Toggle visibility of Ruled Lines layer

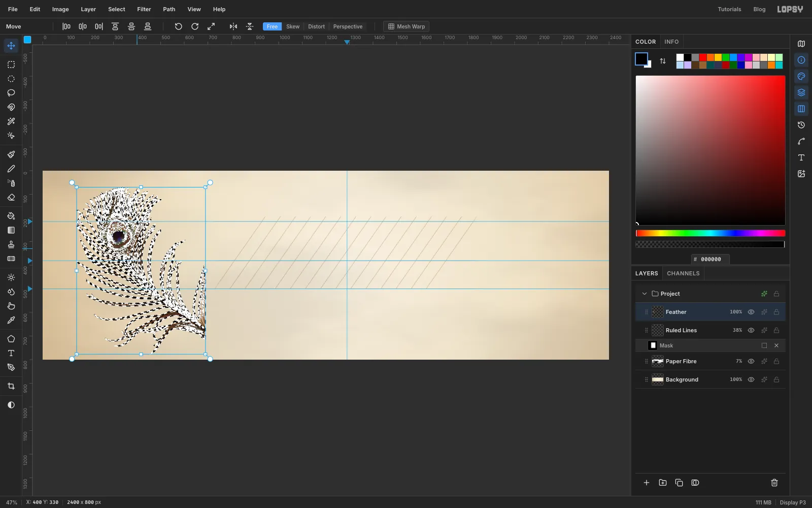751,330
